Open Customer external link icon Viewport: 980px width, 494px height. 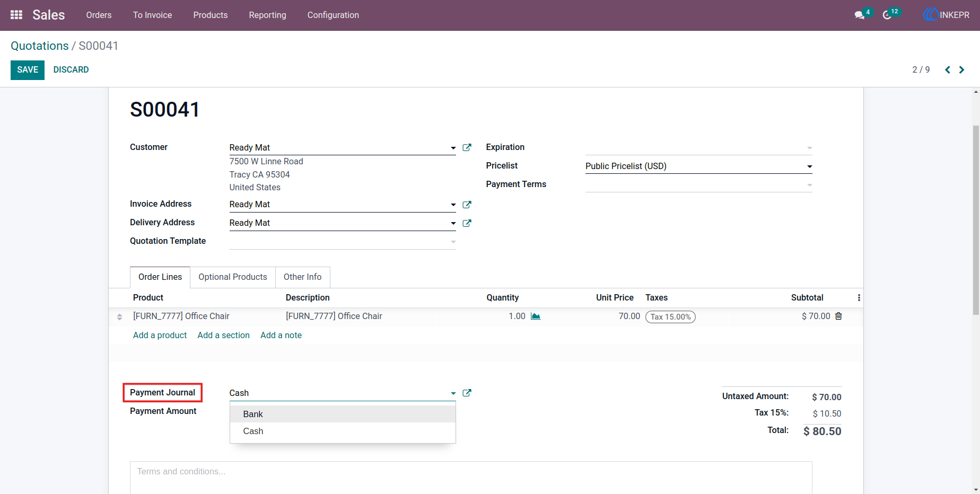pos(467,147)
